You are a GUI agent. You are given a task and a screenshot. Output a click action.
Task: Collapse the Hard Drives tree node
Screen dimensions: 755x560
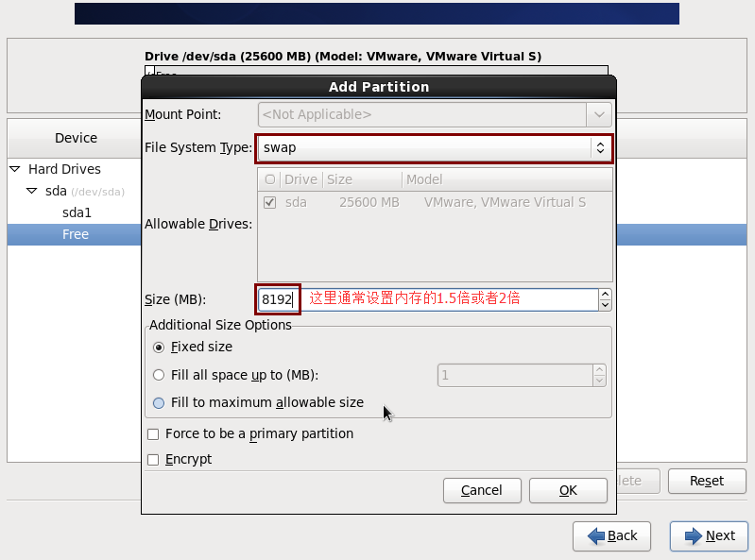(x=15, y=169)
